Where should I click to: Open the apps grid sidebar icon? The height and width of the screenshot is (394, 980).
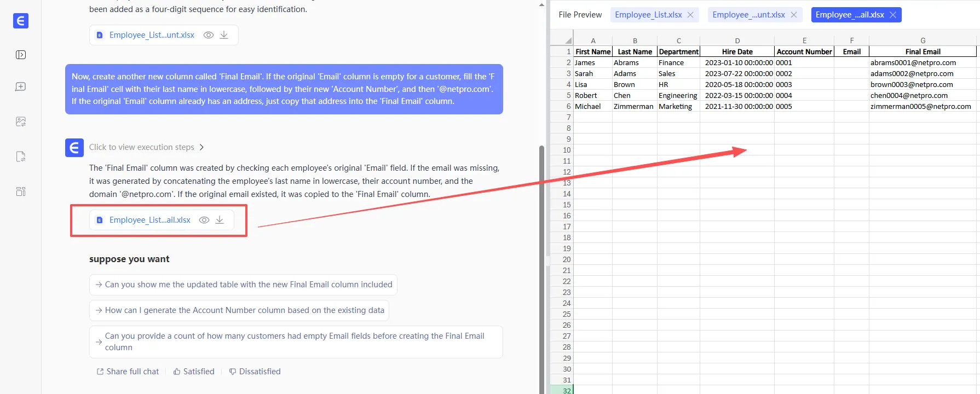click(21, 192)
